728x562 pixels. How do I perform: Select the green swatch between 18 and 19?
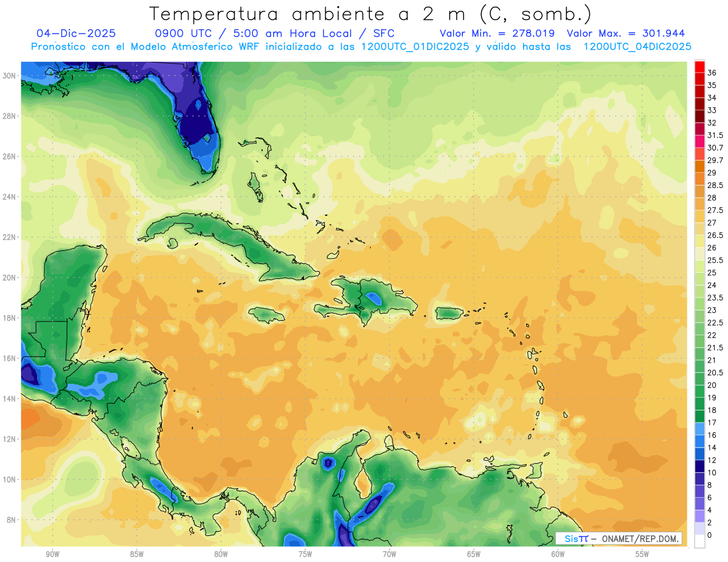click(x=699, y=404)
